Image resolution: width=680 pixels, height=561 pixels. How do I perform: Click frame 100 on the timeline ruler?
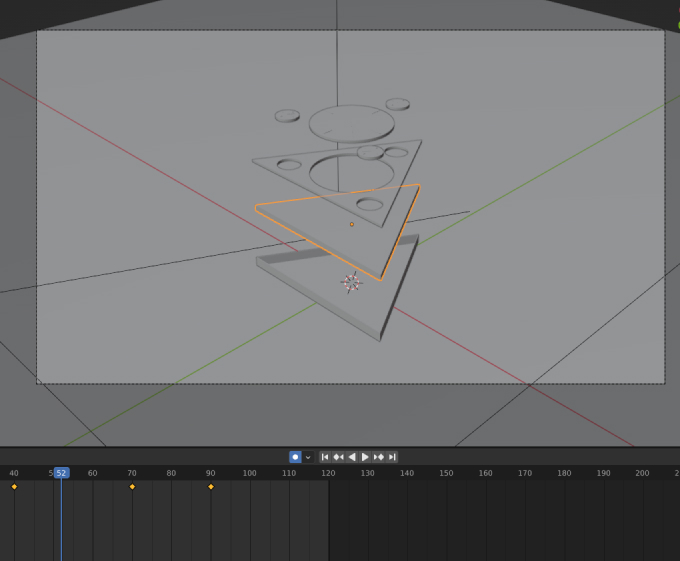coord(249,473)
